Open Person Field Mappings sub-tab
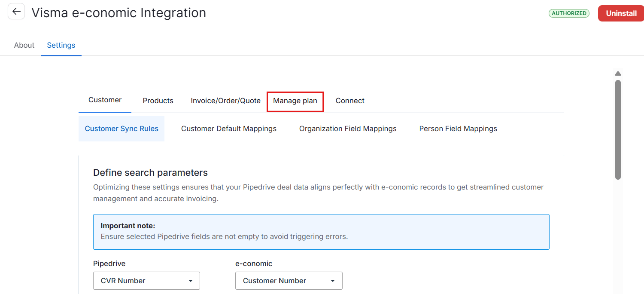Viewport: 644px width, 294px height. pyautogui.click(x=458, y=129)
